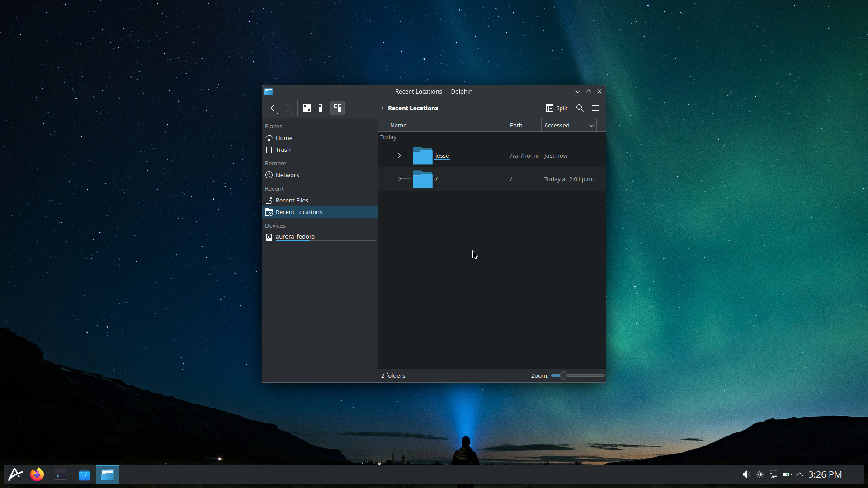Click the jesse folder name link

click(442, 155)
